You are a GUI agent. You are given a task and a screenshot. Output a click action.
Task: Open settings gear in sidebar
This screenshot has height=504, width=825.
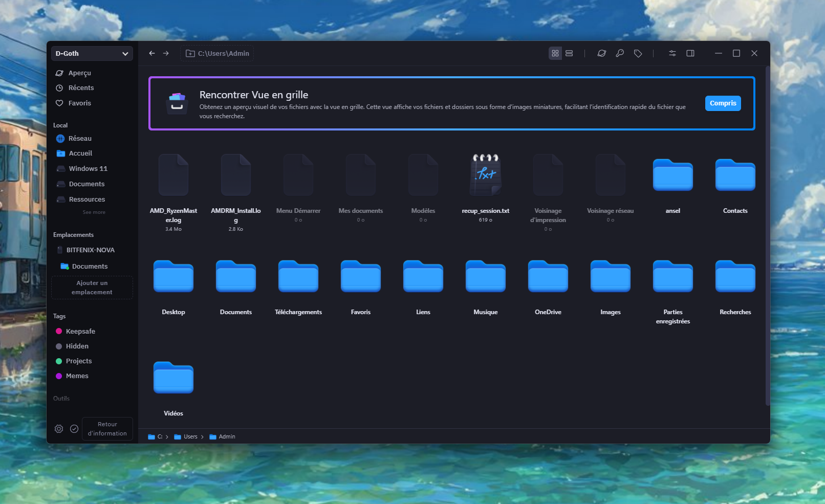59,429
